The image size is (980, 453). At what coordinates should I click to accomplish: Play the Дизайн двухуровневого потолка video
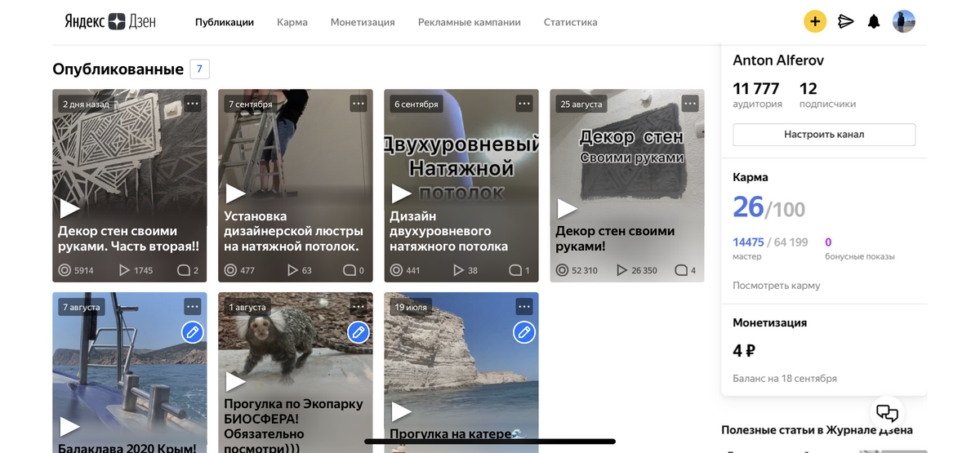point(401,193)
